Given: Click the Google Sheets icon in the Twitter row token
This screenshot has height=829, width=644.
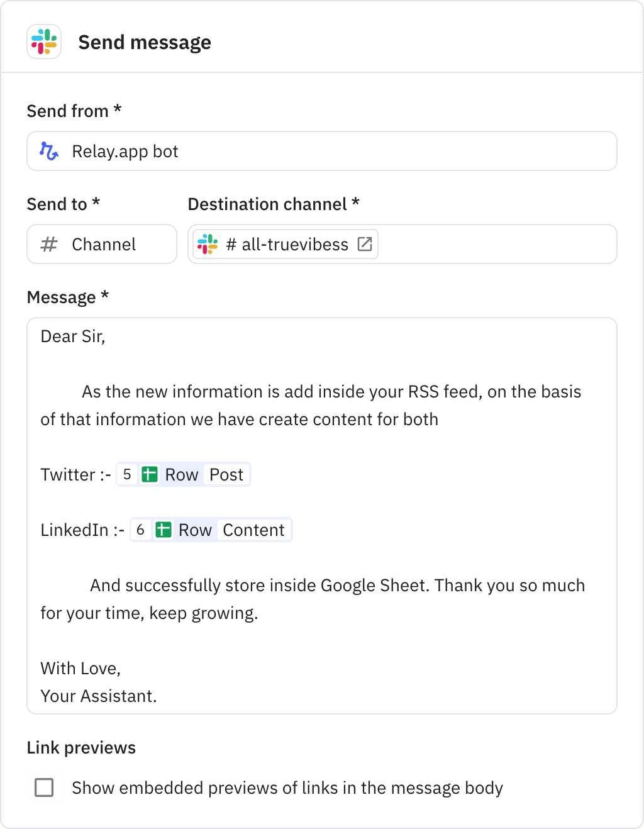Looking at the screenshot, I should click(150, 474).
